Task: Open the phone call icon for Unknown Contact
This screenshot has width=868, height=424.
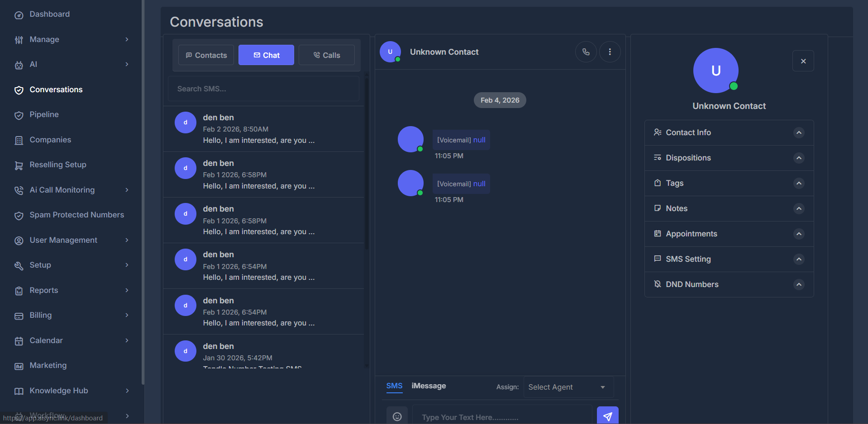Action: tap(586, 52)
